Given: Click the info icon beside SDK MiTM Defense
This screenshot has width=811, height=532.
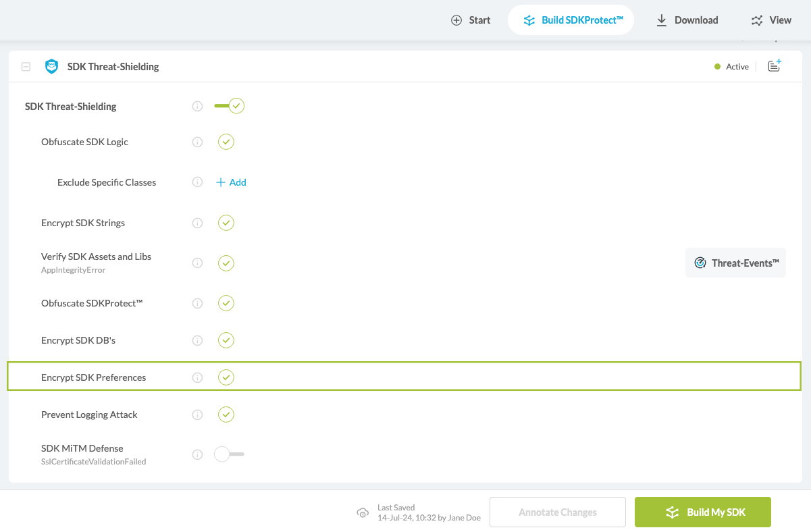Looking at the screenshot, I should point(197,454).
